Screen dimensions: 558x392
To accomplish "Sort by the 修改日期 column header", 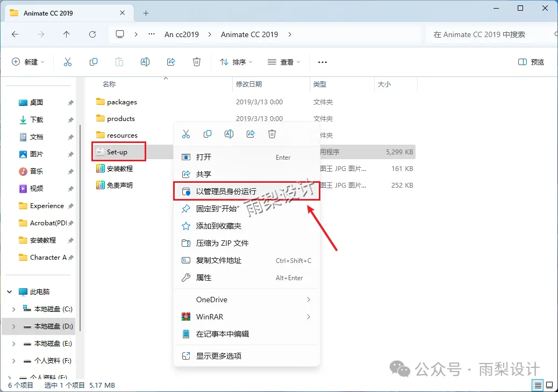I will tap(249, 84).
